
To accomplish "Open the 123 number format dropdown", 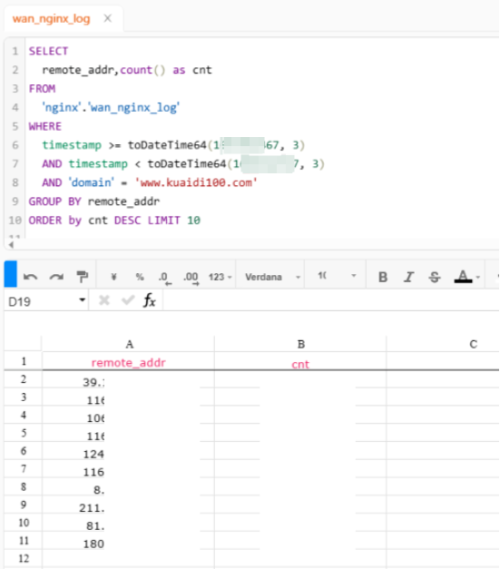I will pos(220,277).
